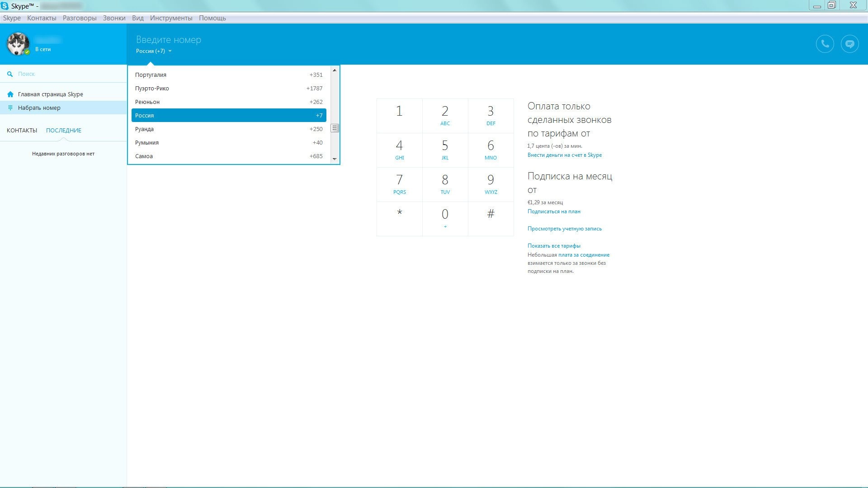The height and width of the screenshot is (488, 868).
Task: Choose Румыния +40 from the list
Action: (x=229, y=142)
